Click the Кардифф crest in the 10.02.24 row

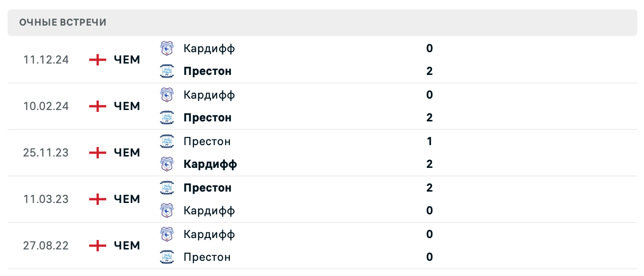(166, 95)
